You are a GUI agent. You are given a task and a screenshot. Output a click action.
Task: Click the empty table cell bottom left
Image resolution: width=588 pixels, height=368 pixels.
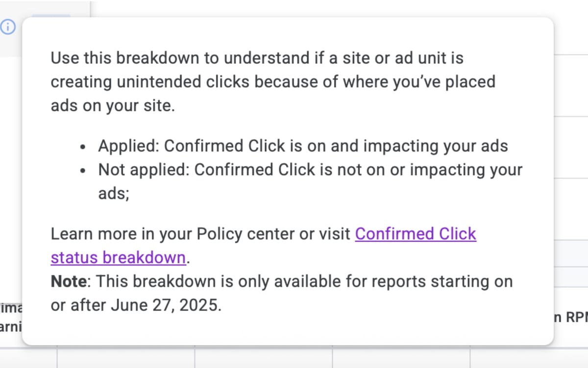click(x=27, y=358)
